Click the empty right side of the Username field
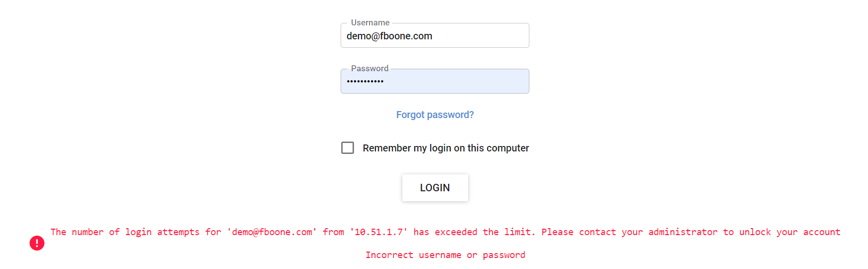This screenshot has width=868, height=269. click(481, 36)
